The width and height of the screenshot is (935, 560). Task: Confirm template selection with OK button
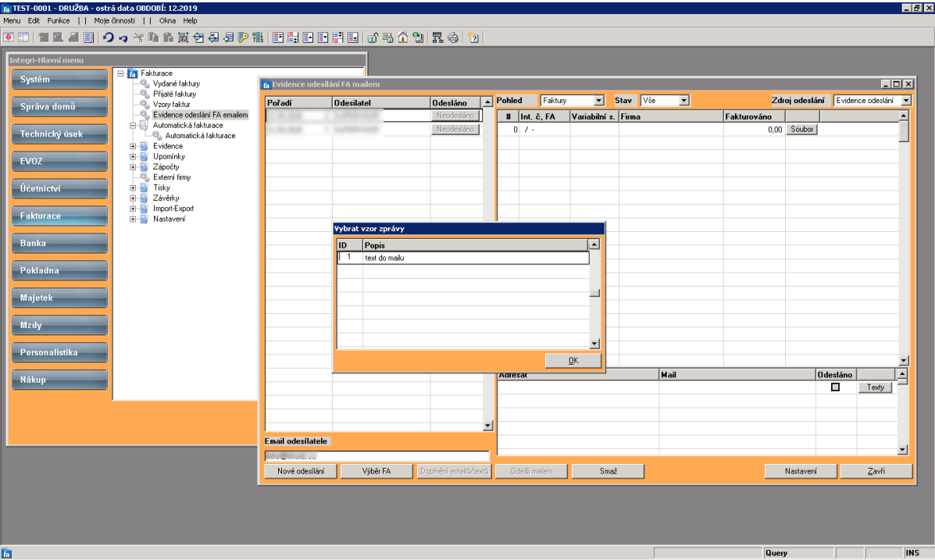coord(573,360)
